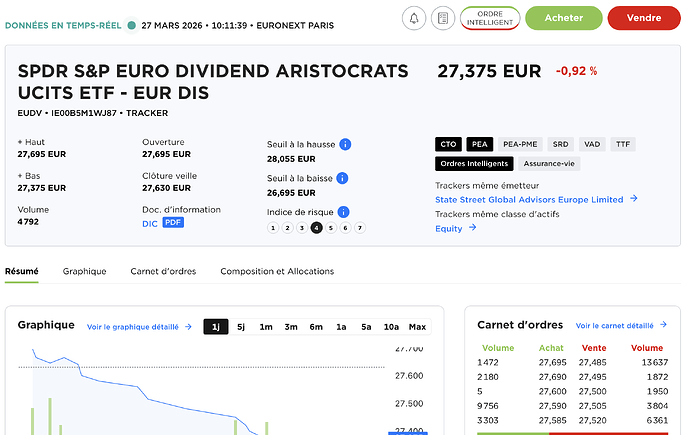This screenshot has width=690, height=435.
Task: Select the Max chart period
Action: pos(417,327)
